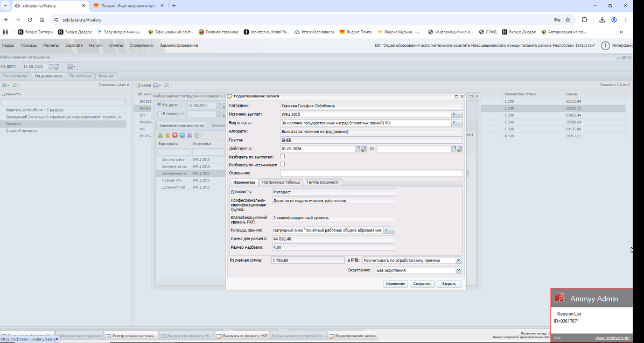Open calendar picker for the по date field
Image resolution: width=644 pixels, height=343 pixels.
coord(454,149)
